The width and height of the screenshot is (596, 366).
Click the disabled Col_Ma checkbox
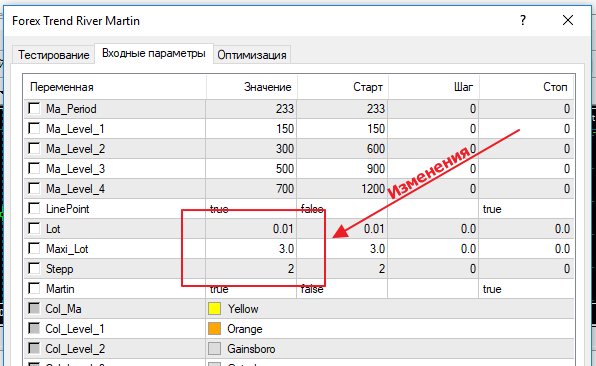(34, 309)
